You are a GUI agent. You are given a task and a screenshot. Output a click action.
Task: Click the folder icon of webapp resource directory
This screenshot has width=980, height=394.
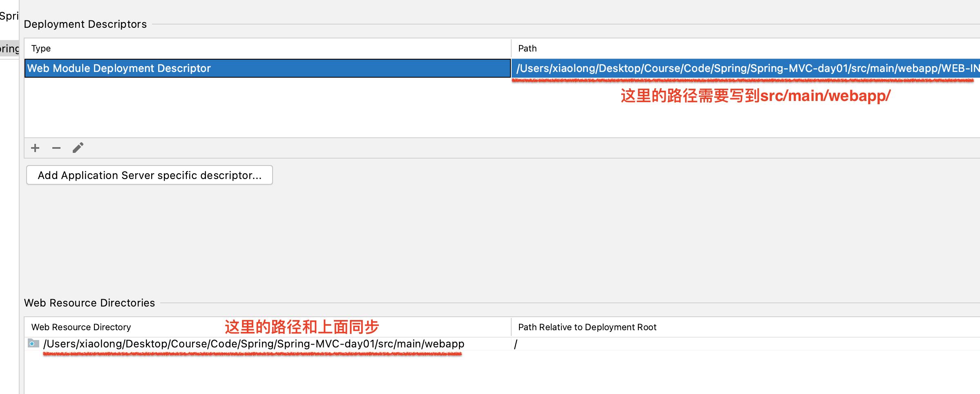point(34,343)
